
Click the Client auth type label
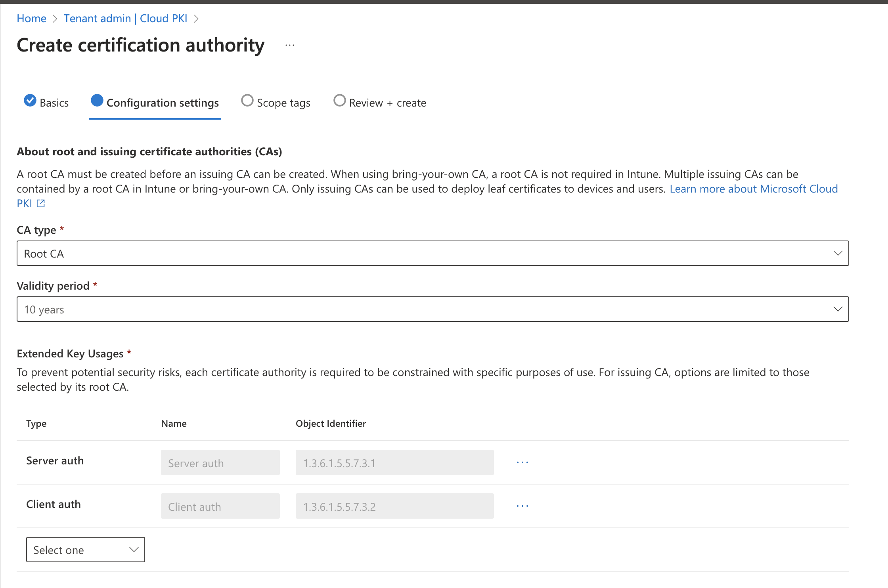54,504
